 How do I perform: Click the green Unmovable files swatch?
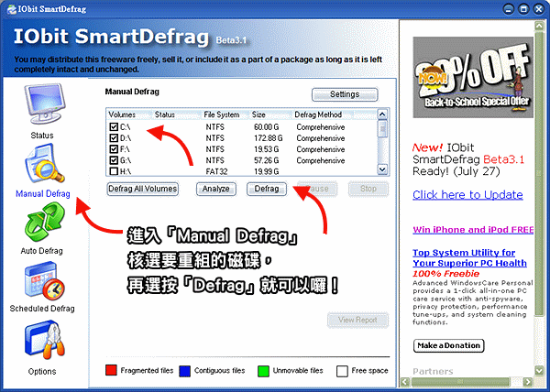click(x=263, y=371)
